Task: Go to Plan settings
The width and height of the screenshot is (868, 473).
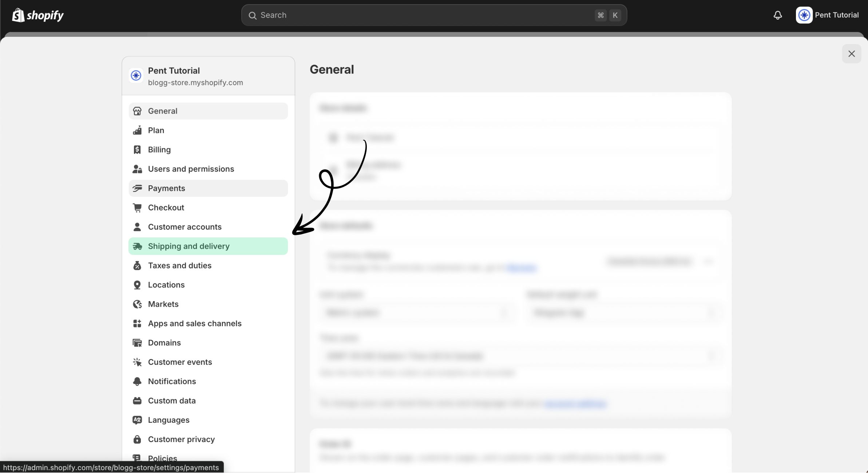Action: [x=208, y=130]
